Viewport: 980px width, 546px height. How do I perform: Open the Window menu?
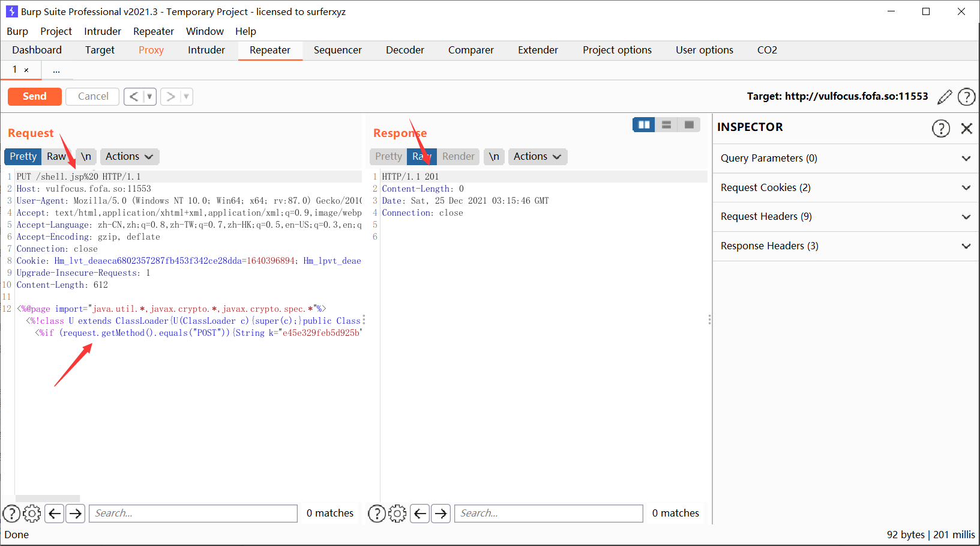click(205, 31)
